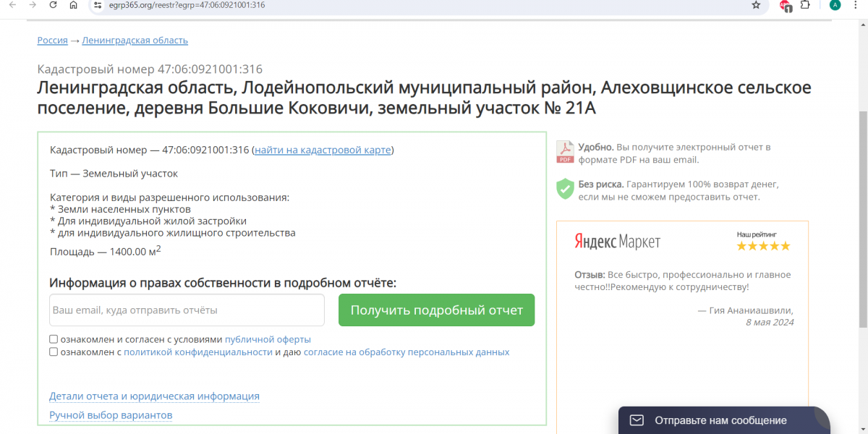Click the reviewer name 'Гия Ананиашвили'

coord(750,310)
